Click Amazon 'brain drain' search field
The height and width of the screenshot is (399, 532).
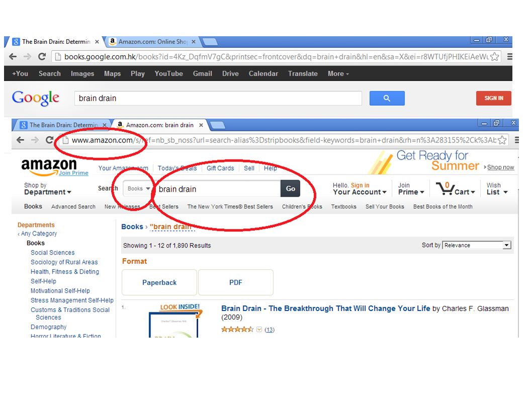pyautogui.click(x=218, y=189)
